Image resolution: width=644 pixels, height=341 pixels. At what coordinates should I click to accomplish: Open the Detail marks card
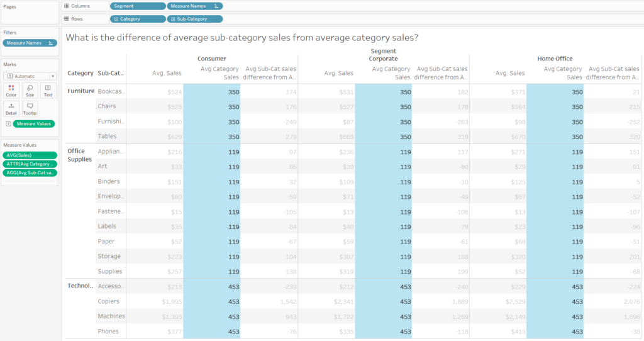point(11,108)
